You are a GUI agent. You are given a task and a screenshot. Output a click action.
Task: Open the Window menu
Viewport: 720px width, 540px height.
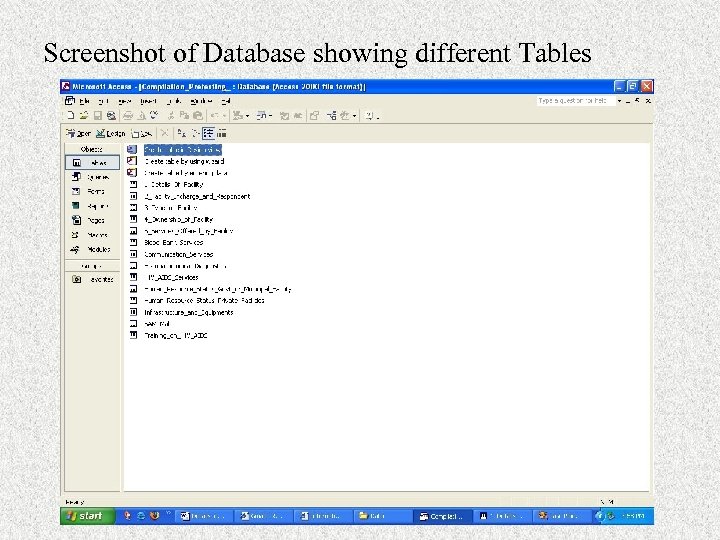pyautogui.click(x=201, y=101)
